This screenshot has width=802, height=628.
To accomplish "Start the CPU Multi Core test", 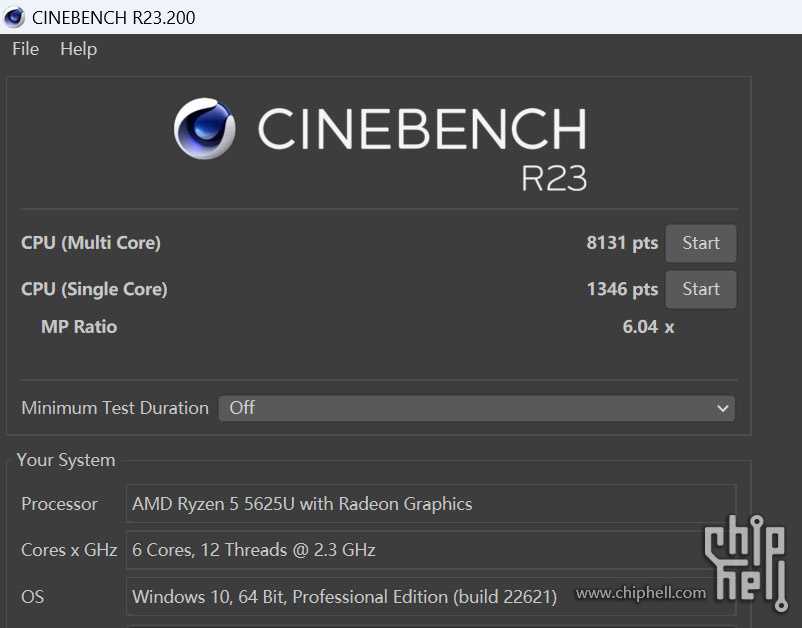I will point(701,243).
